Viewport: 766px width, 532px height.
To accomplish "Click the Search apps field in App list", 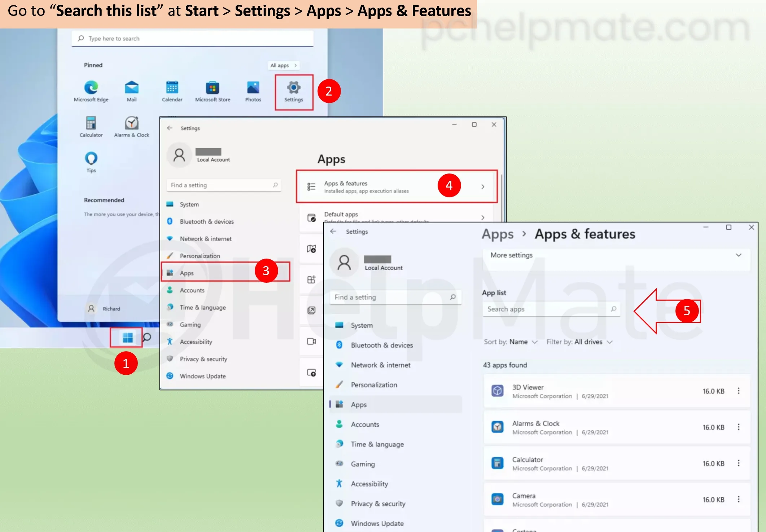I will pyautogui.click(x=551, y=309).
